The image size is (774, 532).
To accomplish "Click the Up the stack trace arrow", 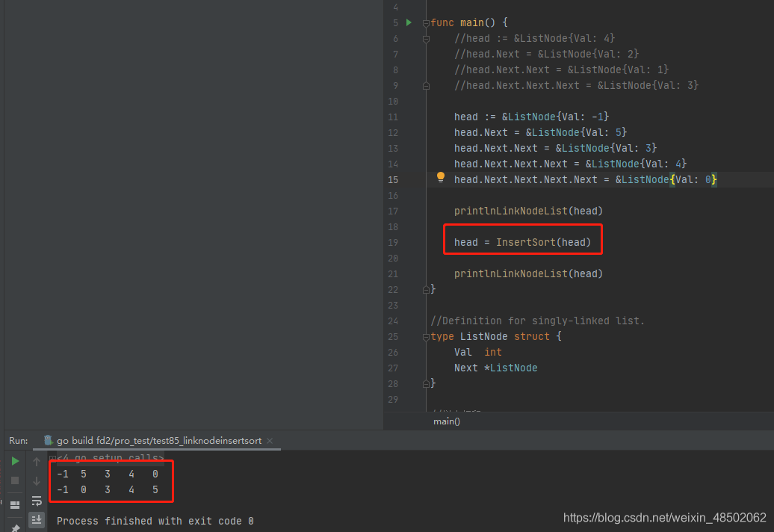I will pos(37,462).
